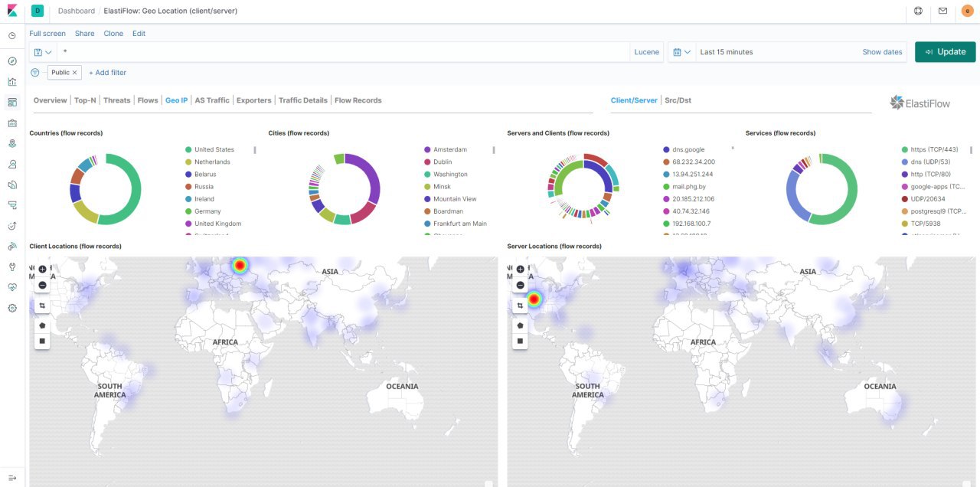Open the saved query dropdown
Image resolution: width=980 pixels, height=487 pixels.
(x=43, y=52)
